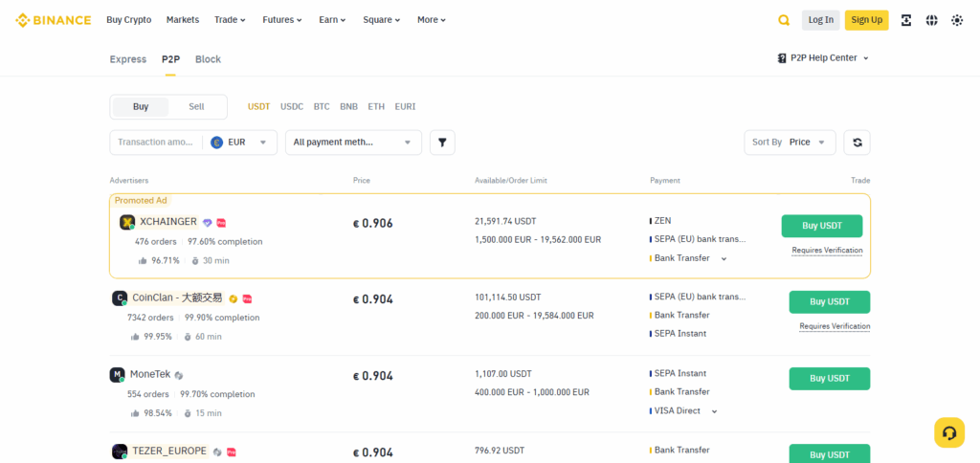This screenshot has width=980, height=463.
Task: Open Sort By Price dropdown
Action: (790, 143)
